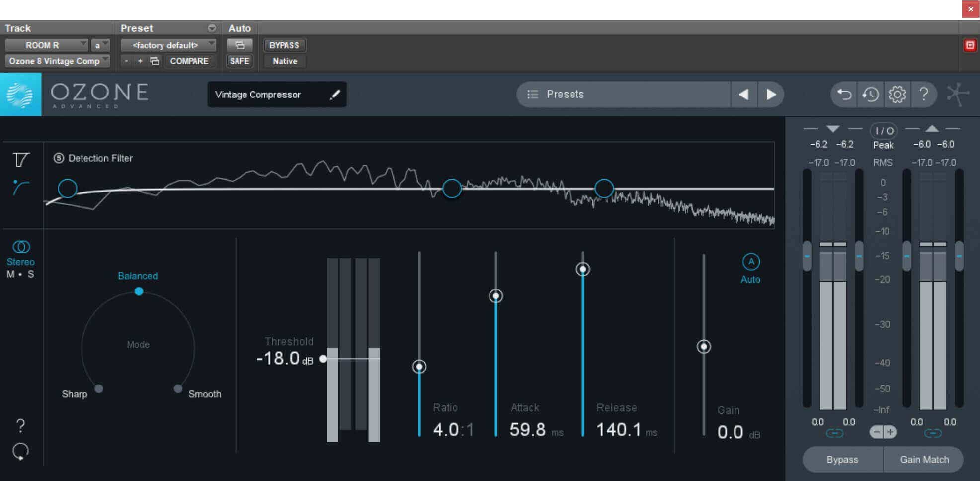Select the tilt detection filter curve icon
This screenshot has width=980, height=481.
coord(21,188)
